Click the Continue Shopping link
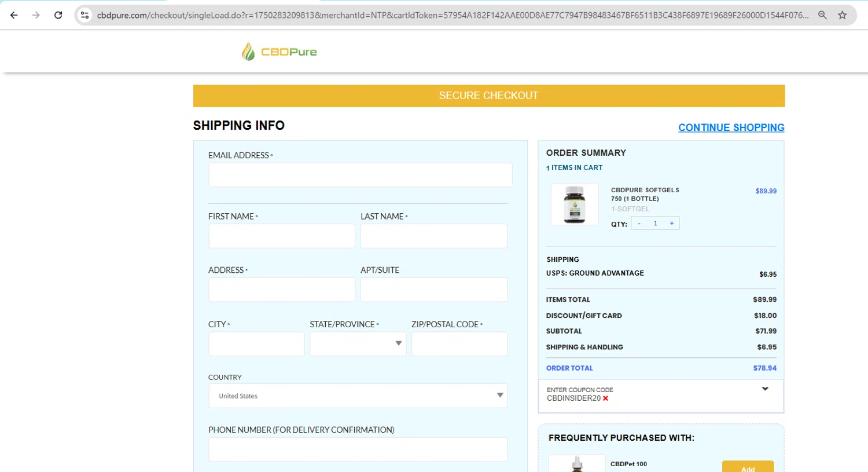The image size is (868, 472). 731,127
